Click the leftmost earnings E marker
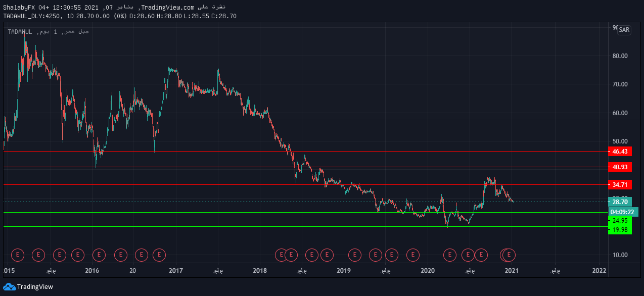Screen dimensions: 644x296 (x=18, y=255)
